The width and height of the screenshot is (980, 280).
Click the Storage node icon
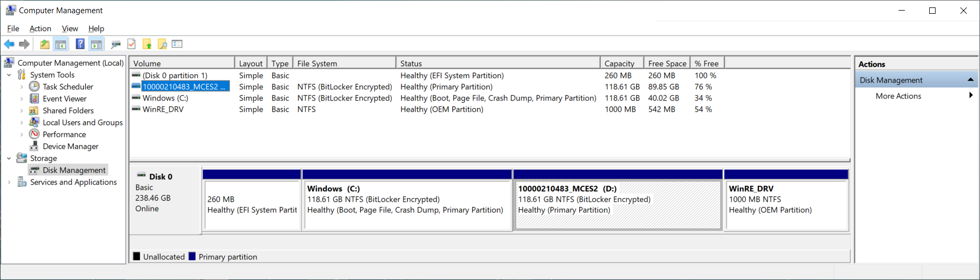point(22,158)
